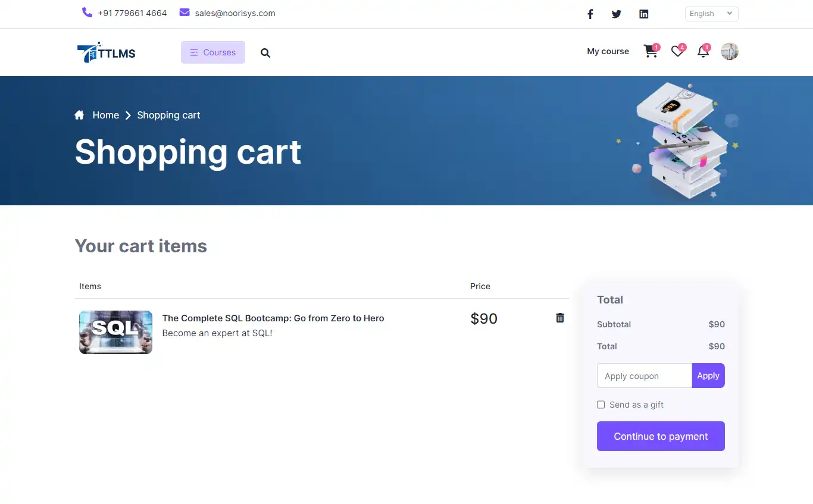The image size is (813, 504).
Task: Open the Twitter icon in header
Action: pyautogui.click(x=617, y=14)
